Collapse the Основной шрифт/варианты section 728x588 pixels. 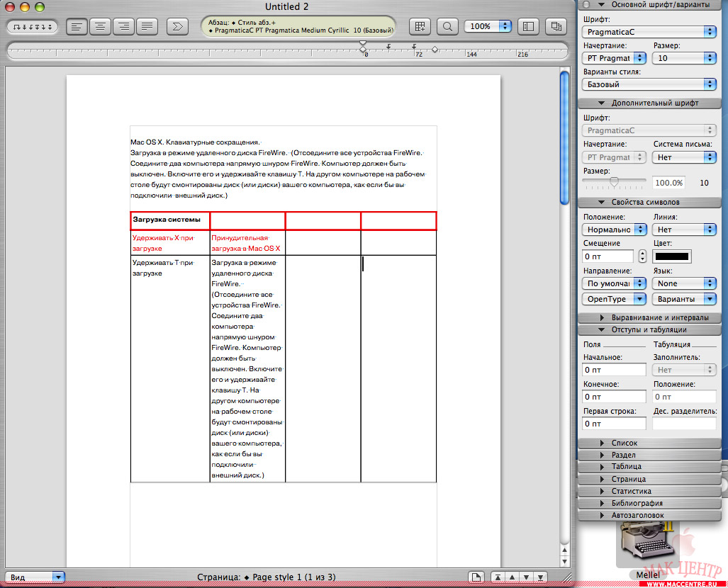coord(602,5)
